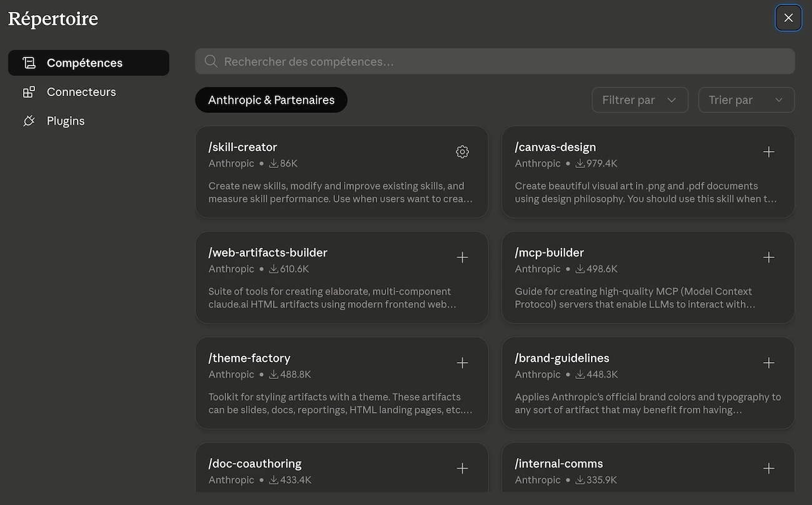The width and height of the screenshot is (812, 505).
Task: Close the Répertoire dialog
Action: point(788,17)
